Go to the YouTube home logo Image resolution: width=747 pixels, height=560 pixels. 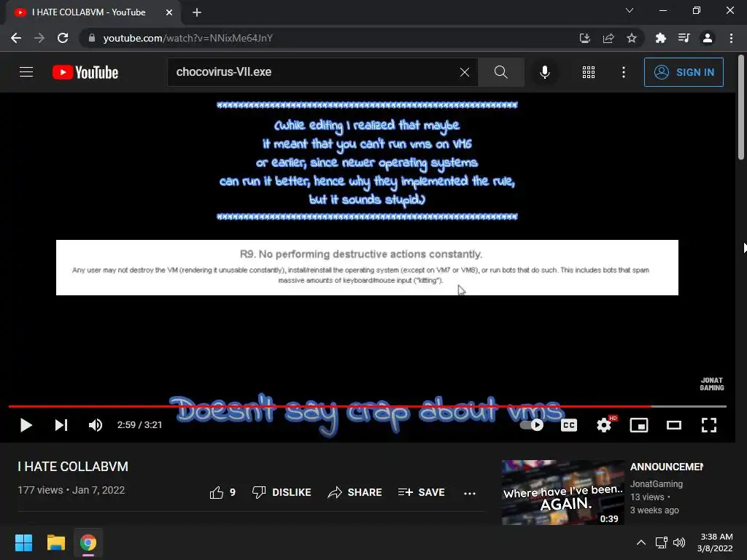click(x=85, y=72)
